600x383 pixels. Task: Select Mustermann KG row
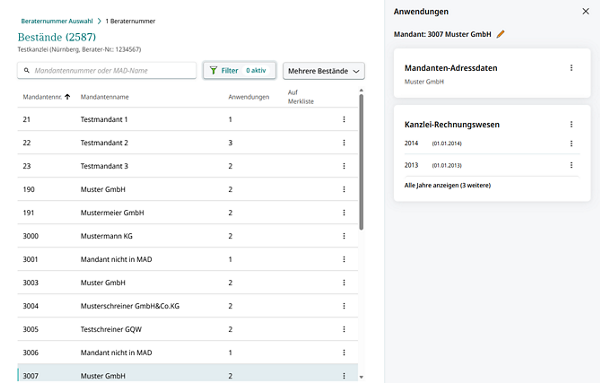[188, 236]
